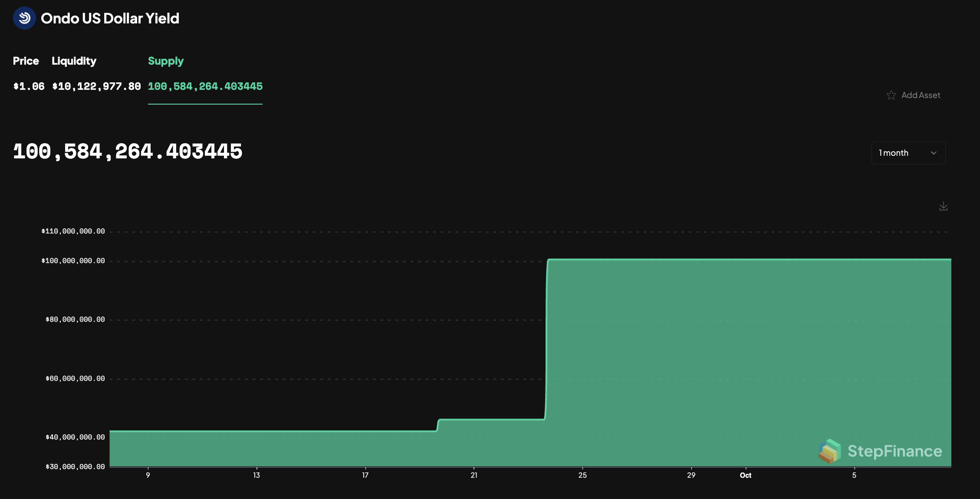This screenshot has height=499, width=980.
Task: Click the Add Asset star icon
Action: click(891, 95)
